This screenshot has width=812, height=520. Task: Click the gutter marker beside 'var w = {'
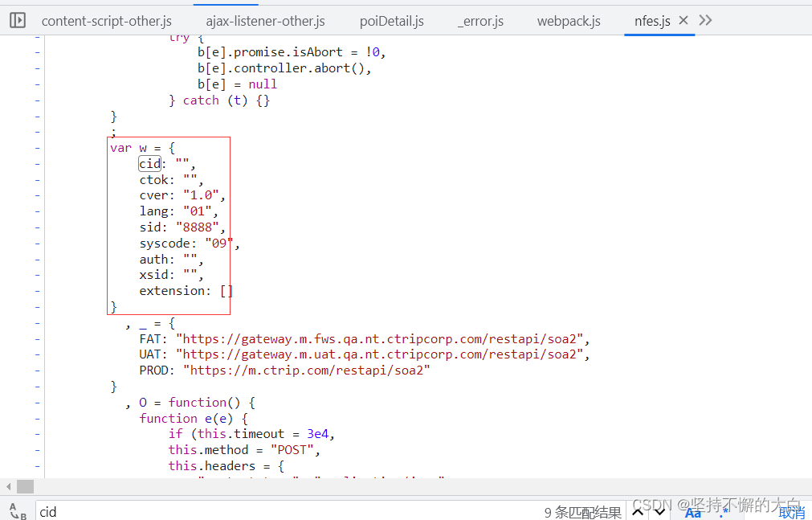(x=37, y=148)
